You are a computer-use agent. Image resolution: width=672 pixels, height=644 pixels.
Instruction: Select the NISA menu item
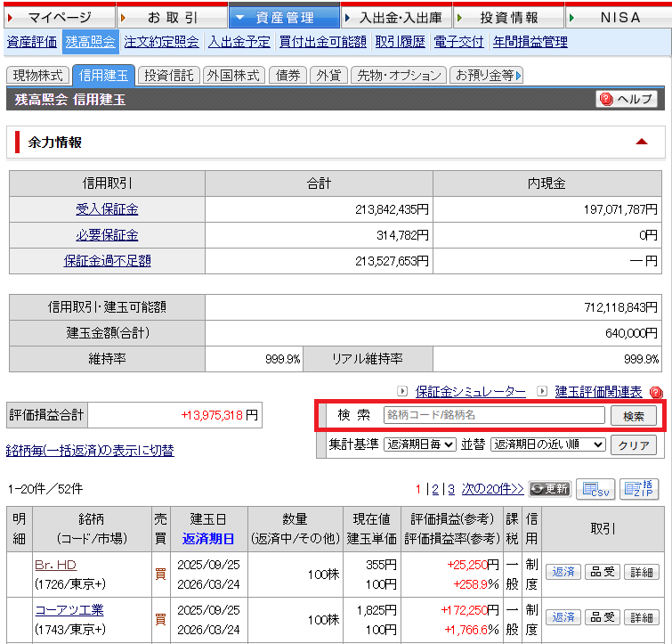click(619, 17)
